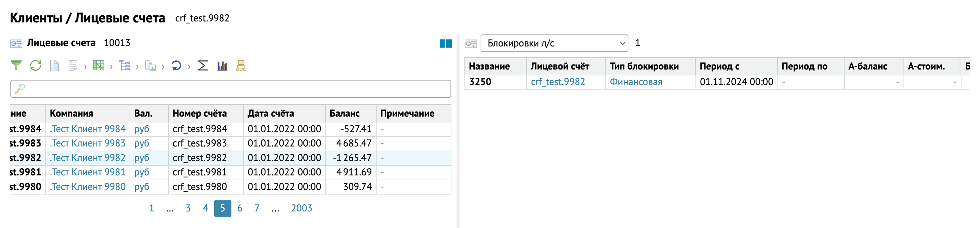Open the checklist form icon
Viewport: 980px width, 228px height.
(x=73, y=66)
